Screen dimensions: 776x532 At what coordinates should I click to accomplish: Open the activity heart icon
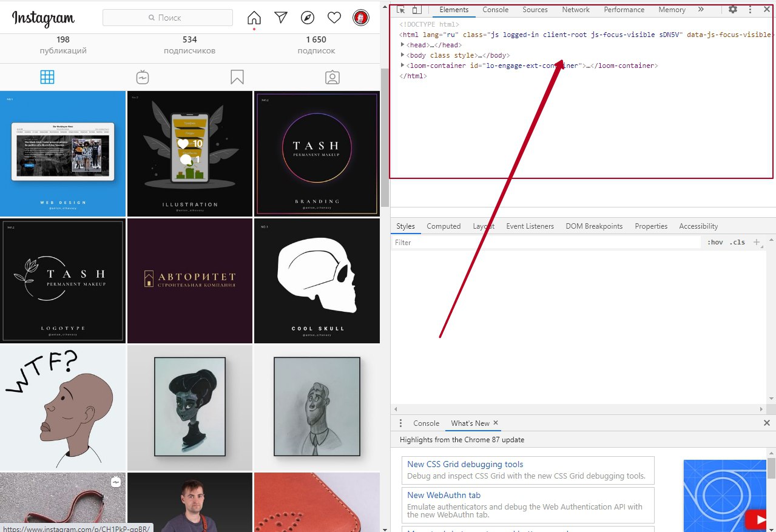334,18
